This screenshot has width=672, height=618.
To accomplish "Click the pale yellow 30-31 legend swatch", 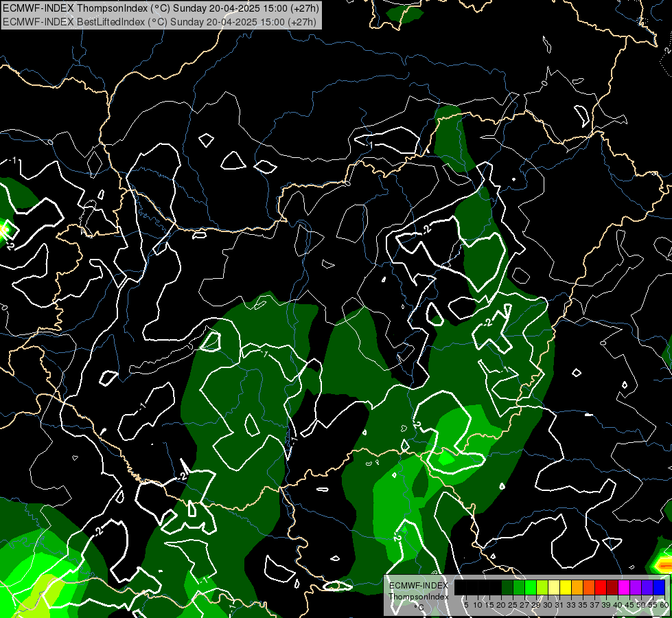I will [x=554, y=587].
